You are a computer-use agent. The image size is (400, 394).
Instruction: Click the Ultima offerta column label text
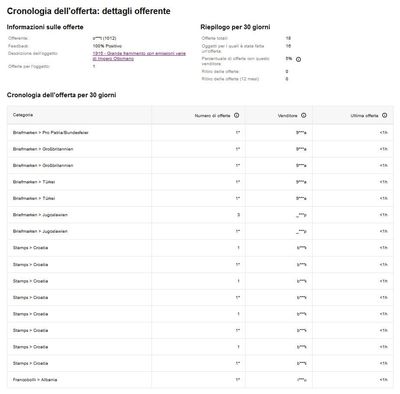[x=364, y=116]
